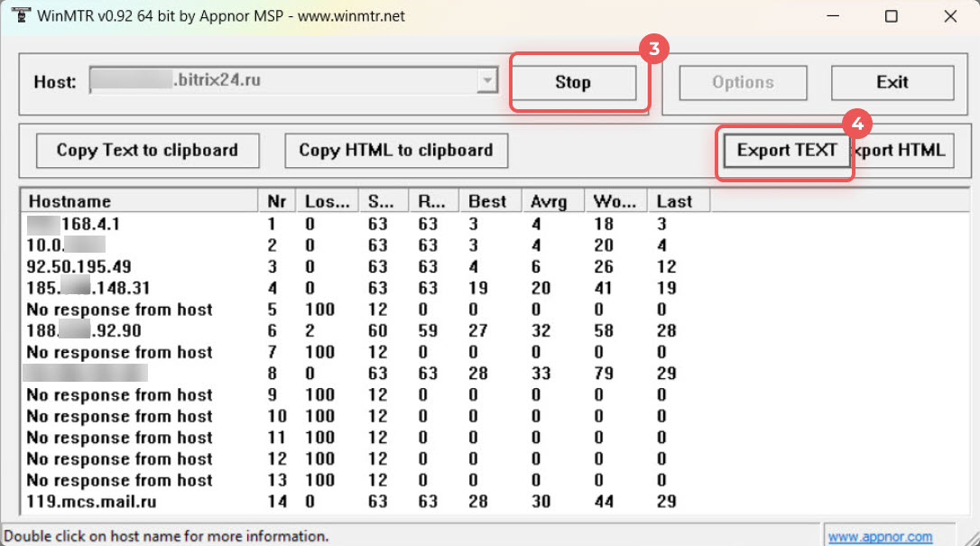Click the WinMTR app icon in title bar
This screenshot has height=546, width=980.
18,16
